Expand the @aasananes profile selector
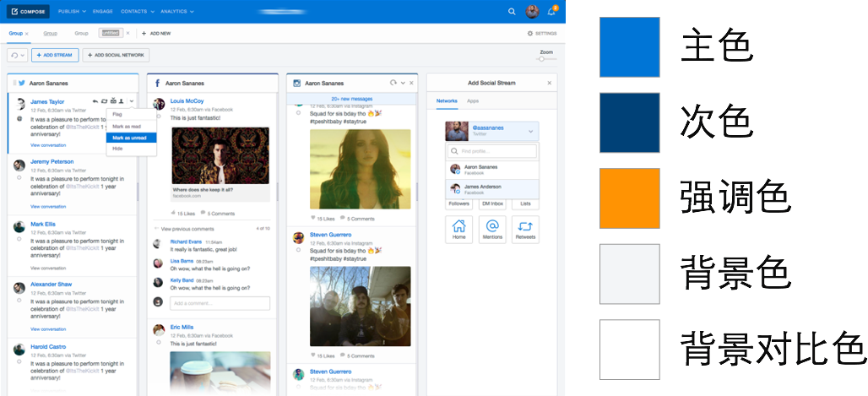868x396 pixels. pyautogui.click(x=530, y=131)
